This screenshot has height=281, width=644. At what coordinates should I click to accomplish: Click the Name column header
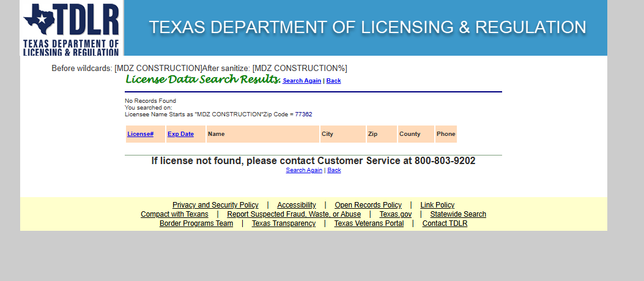(263, 134)
